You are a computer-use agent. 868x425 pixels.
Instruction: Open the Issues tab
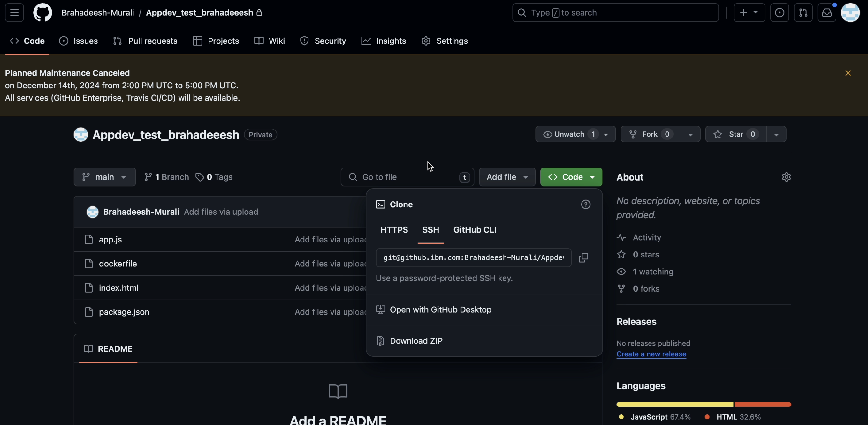pos(79,41)
